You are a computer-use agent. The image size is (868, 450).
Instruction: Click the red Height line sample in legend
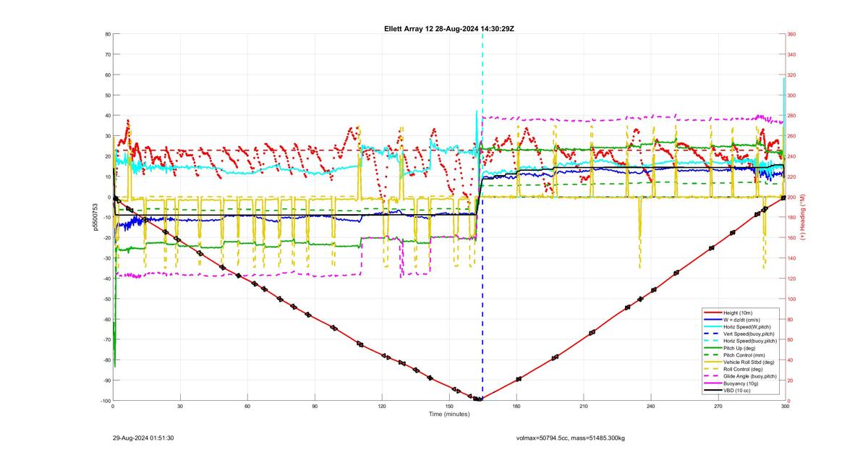point(713,313)
